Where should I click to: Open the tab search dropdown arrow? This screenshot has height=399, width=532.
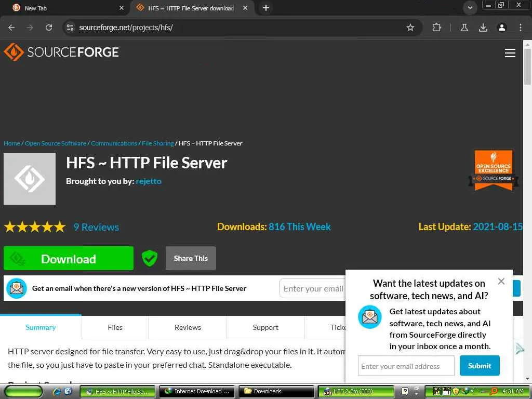tap(470, 8)
